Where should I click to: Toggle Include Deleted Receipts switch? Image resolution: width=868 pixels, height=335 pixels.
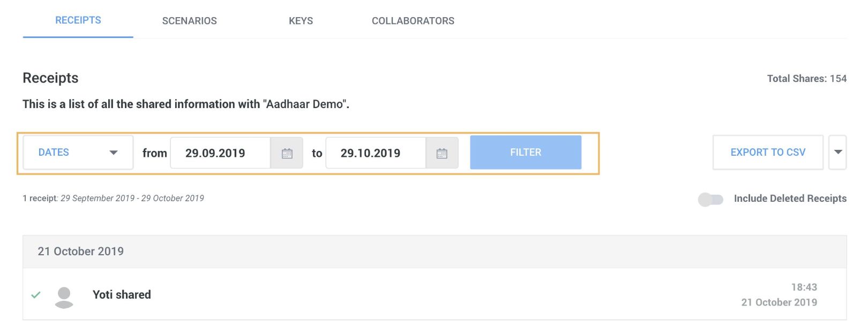click(710, 199)
